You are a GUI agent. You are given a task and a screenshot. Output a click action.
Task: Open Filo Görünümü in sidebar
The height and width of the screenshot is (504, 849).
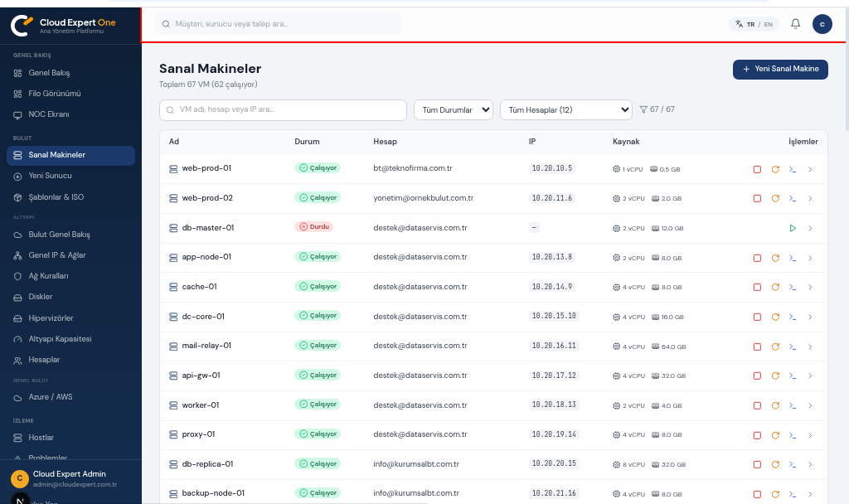tap(70, 94)
